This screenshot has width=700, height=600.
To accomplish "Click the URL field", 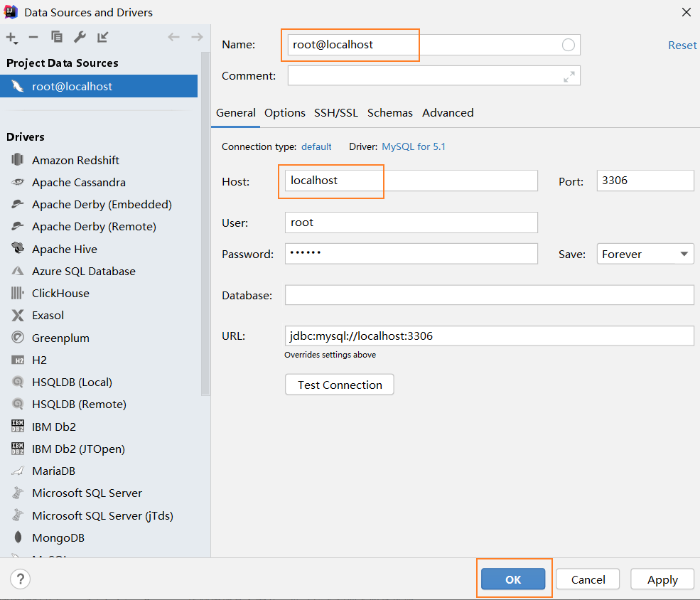I will coord(489,336).
